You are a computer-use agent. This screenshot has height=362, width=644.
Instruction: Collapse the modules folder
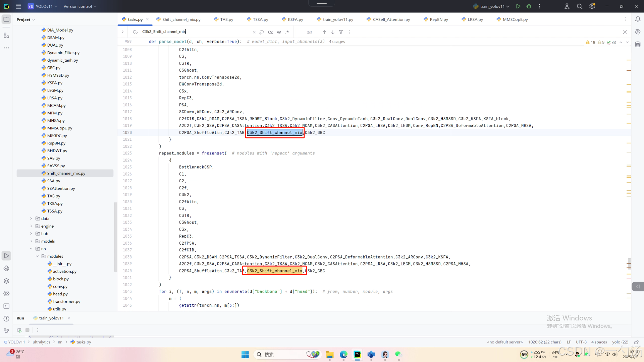click(x=37, y=256)
